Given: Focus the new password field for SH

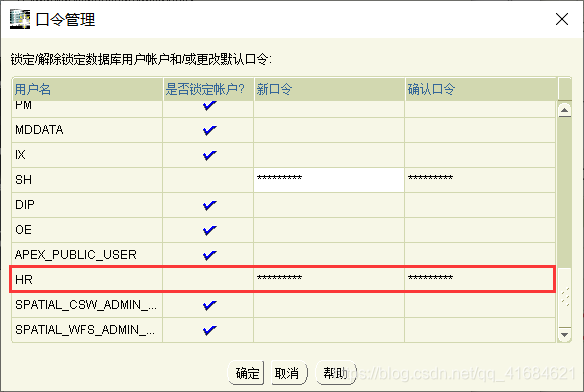Looking at the screenshot, I should pos(329,180).
